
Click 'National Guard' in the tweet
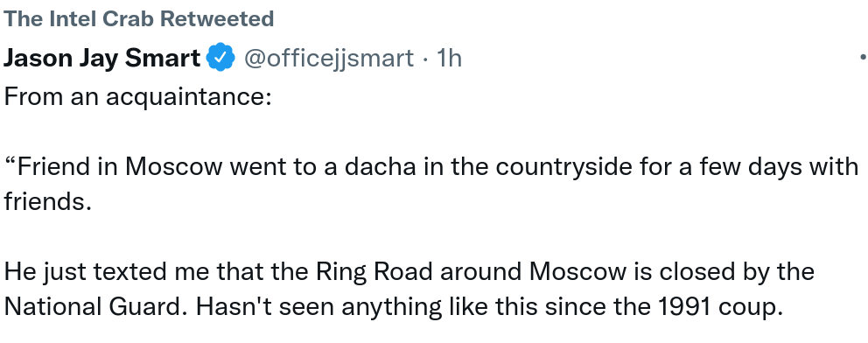[95, 306]
